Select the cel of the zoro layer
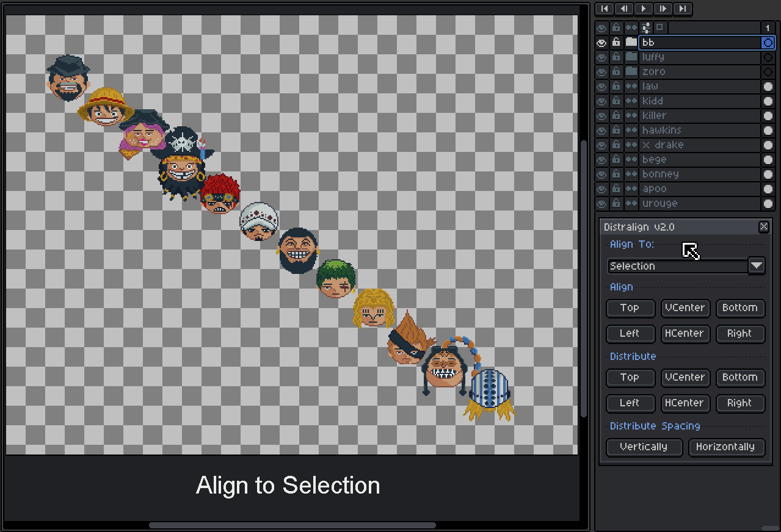The height and width of the screenshot is (532, 781). point(768,72)
